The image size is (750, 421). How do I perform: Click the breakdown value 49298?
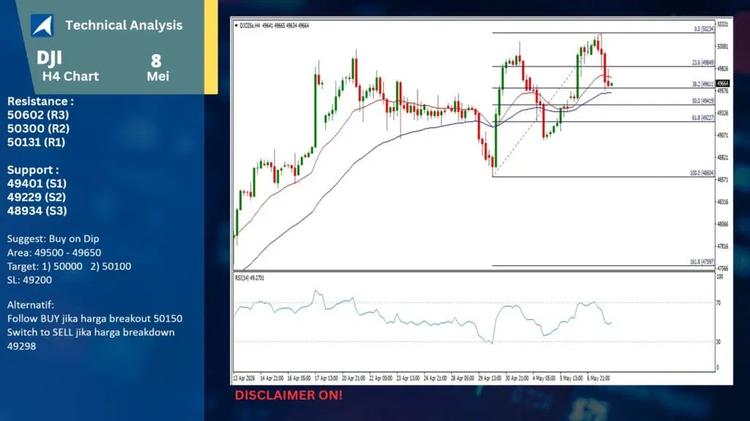pos(22,346)
